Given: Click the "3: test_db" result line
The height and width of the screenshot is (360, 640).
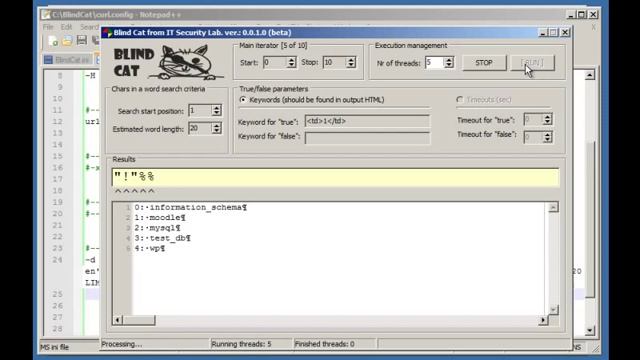Looking at the screenshot, I should (x=162, y=238).
